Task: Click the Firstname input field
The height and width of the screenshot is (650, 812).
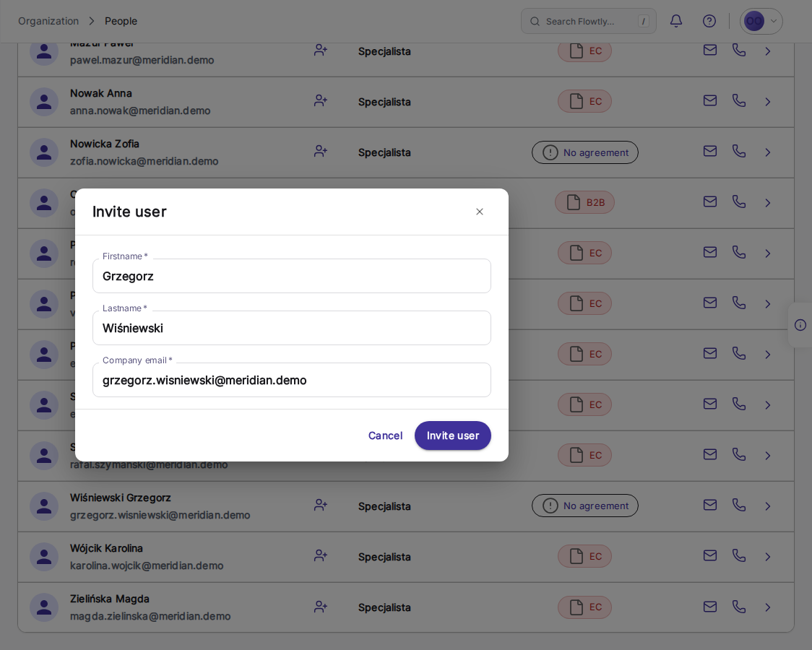Action: [292, 276]
